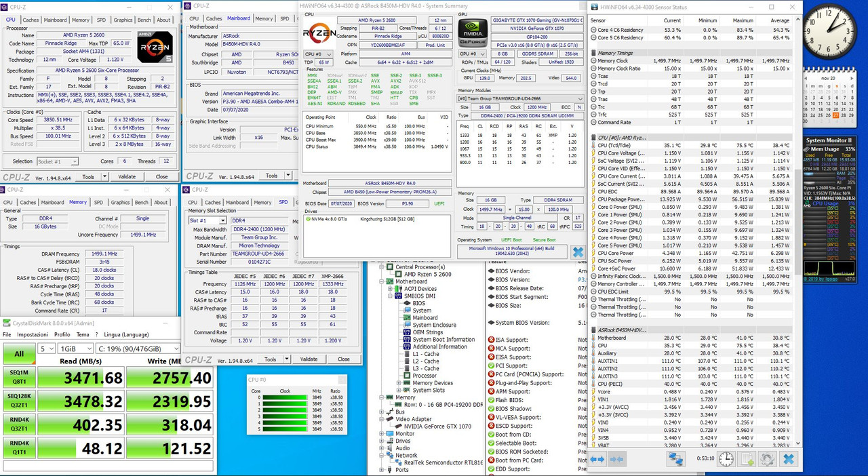
Task: Open the Tema menu in CrystalDiskMark
Action: [x=83, y=334]
